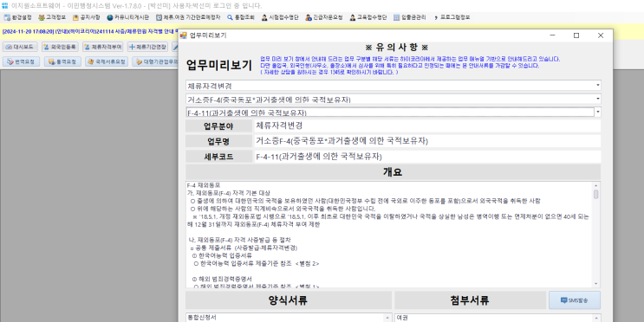Click the overview scrollbar up arrow

596,185
